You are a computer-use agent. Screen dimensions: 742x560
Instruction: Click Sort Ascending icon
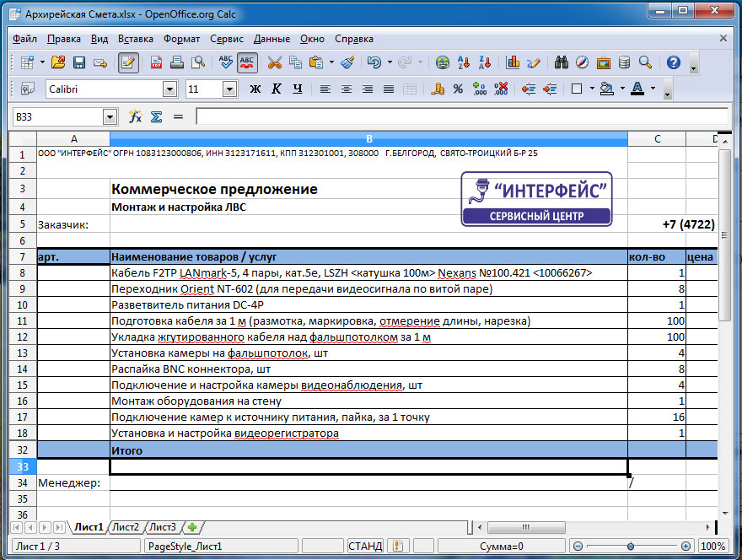(463, 62)
